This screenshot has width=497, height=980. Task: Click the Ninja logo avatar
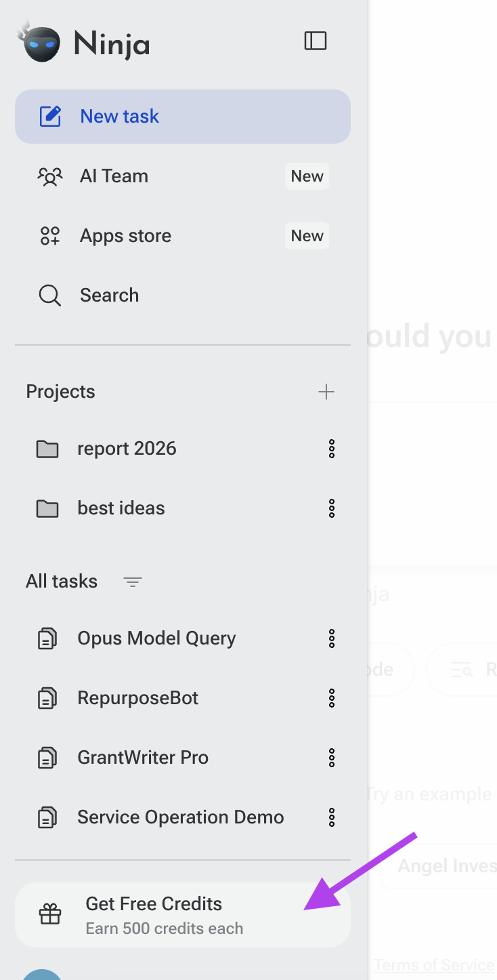point(40,41)
